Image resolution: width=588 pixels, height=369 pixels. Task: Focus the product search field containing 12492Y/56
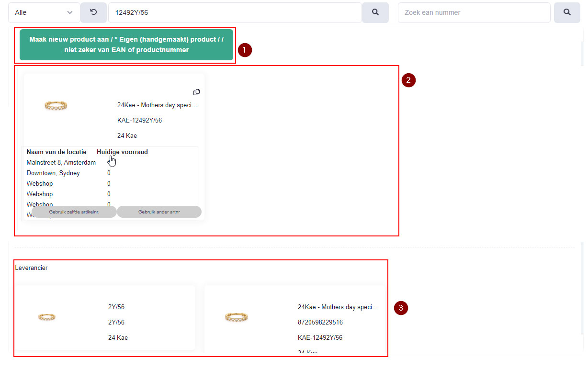(x=235, y=12)
